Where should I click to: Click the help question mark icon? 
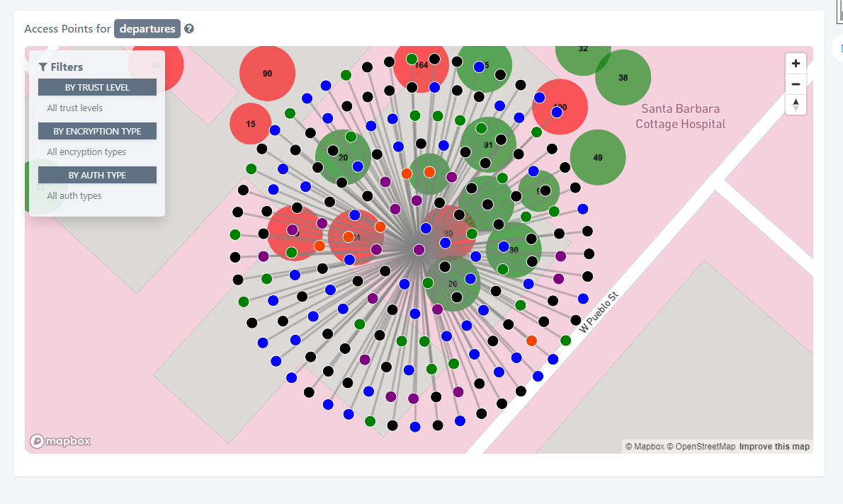point(188,29)
